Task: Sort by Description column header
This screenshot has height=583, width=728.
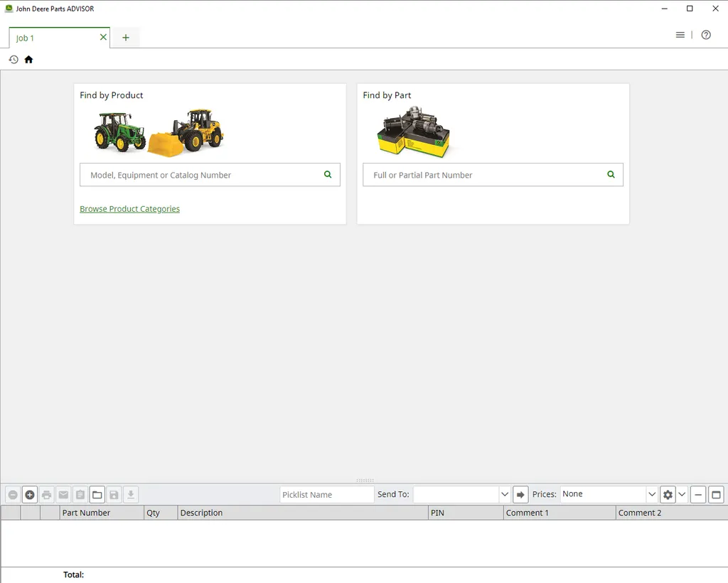Action: point(303,513)
